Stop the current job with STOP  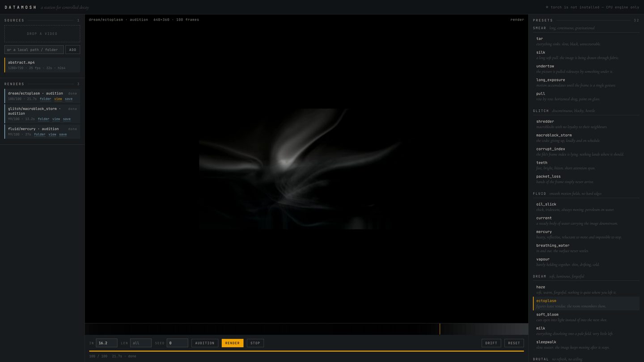point(255,343)
